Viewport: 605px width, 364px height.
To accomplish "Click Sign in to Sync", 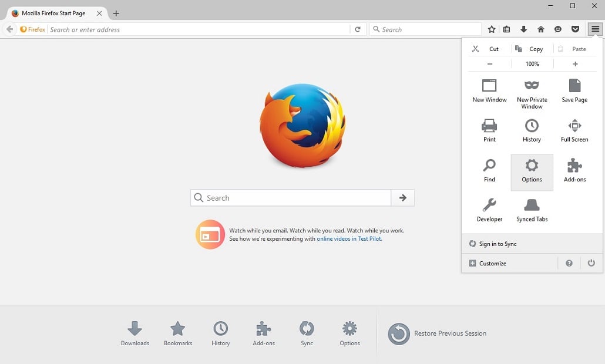I will point(532,244).
